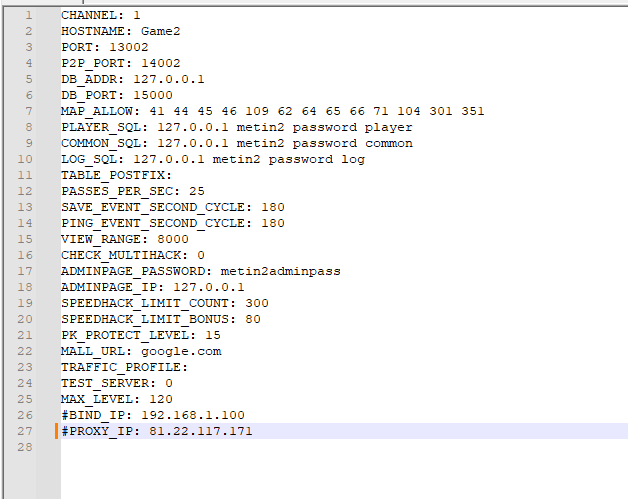Click on the HOSTNAME value Game2
628x499 pixels.
coord(160,31)
